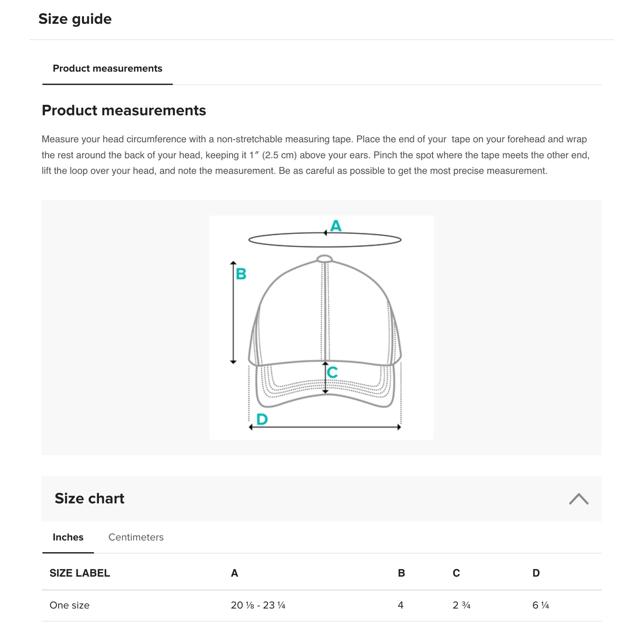Image resolution: width=644 pixels, height=644 pixels.
Task: Click the teal A label in cap diagram
Action: [x=336, y=226]
